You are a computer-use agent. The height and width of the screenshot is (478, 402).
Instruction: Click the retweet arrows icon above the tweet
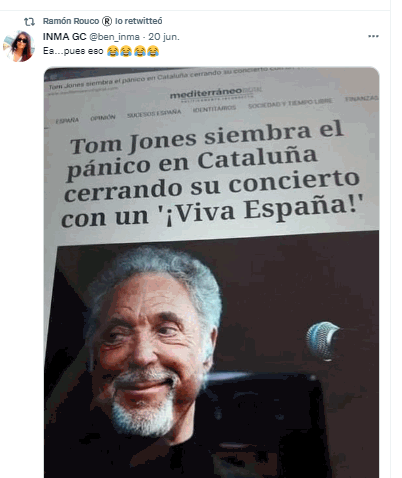click(29, 22)
